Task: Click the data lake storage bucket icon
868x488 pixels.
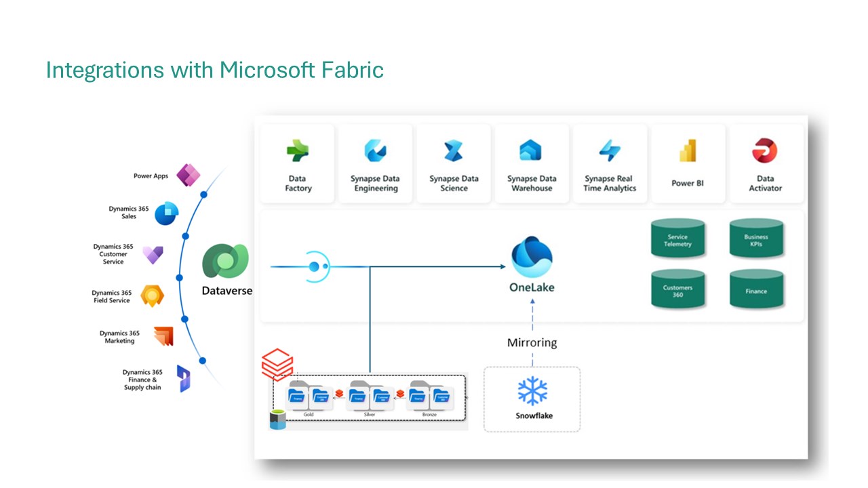Action: 277,420
